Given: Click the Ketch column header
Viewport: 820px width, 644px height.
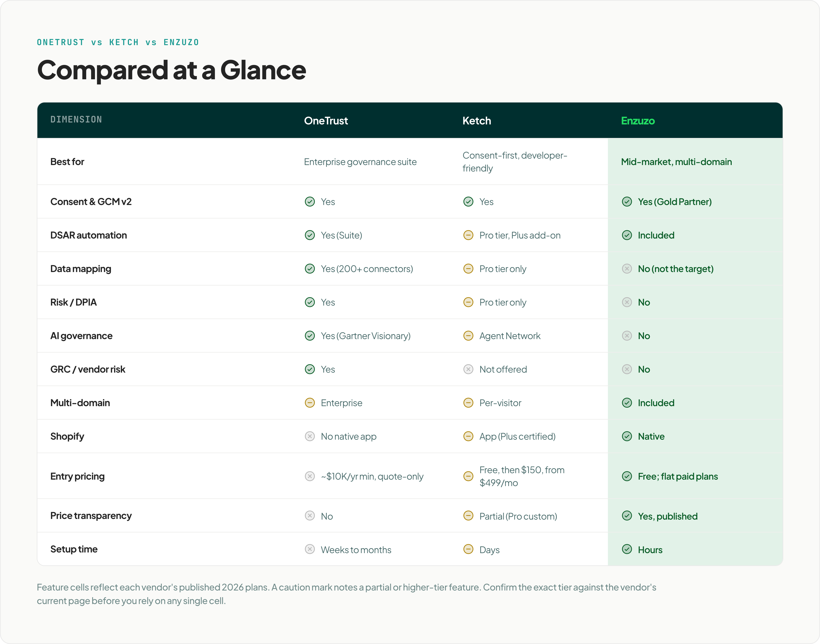Looking at the screenshot, I should tap(477, 121).
